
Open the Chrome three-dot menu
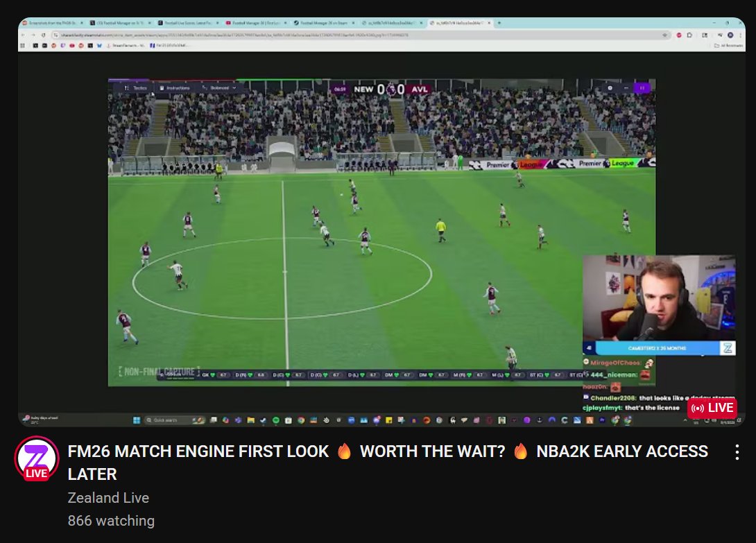pos(741,35)
